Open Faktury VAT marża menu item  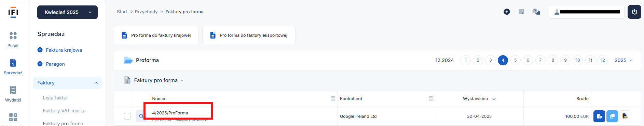(64, 111)
